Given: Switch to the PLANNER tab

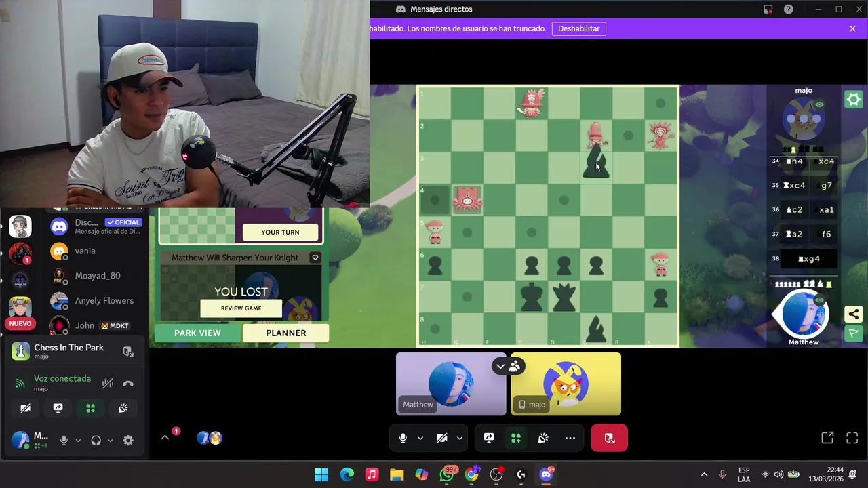Looking at the screenshot, I should pyautogui.click(x=286, y=333).
